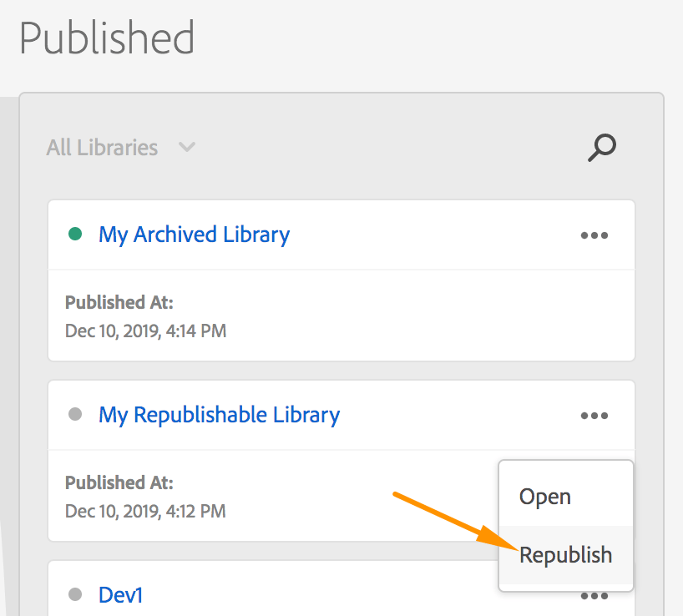Open the Dev1 library link
Image resolution: width=683 pixels, height=616 pixels.
(x=119, y=595)
